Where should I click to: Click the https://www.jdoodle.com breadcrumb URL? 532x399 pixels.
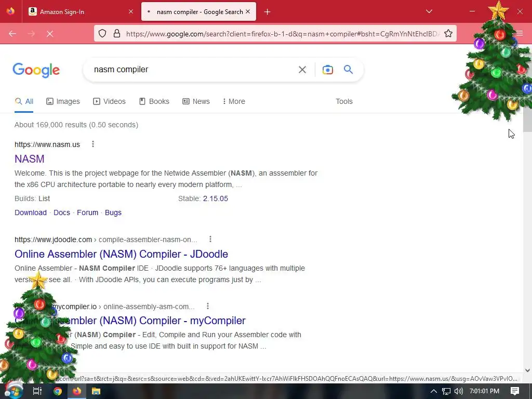(54, 240)
